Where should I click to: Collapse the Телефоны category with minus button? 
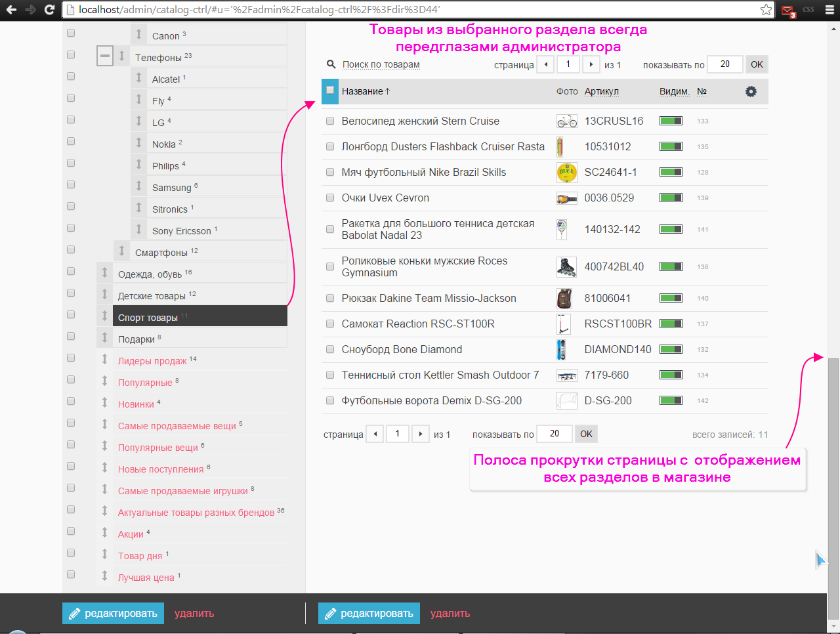tap(105, 56)
